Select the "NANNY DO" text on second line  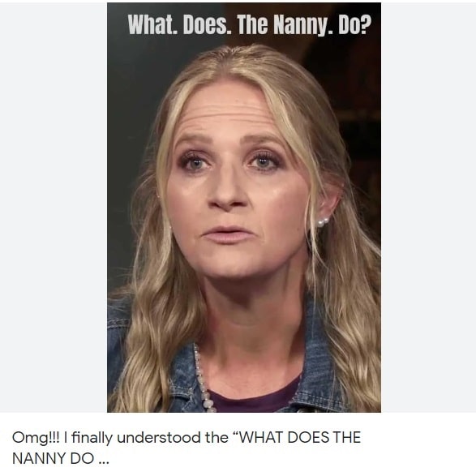click(54, 458)
